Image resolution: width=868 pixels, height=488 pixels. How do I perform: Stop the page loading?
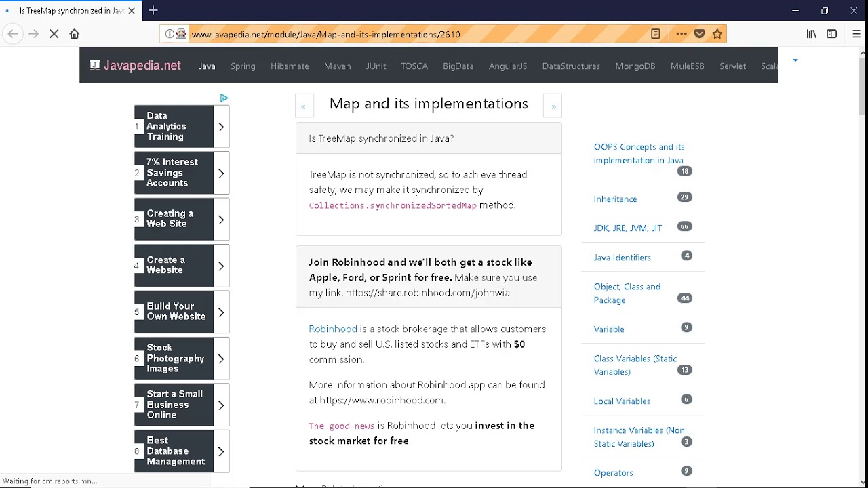click(x=54, y=34)
